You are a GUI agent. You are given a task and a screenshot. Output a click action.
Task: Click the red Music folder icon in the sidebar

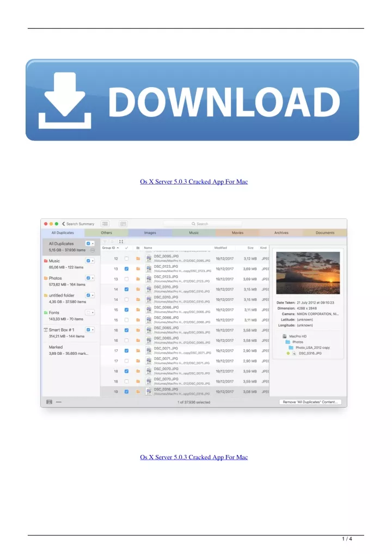tap(46, 261)
